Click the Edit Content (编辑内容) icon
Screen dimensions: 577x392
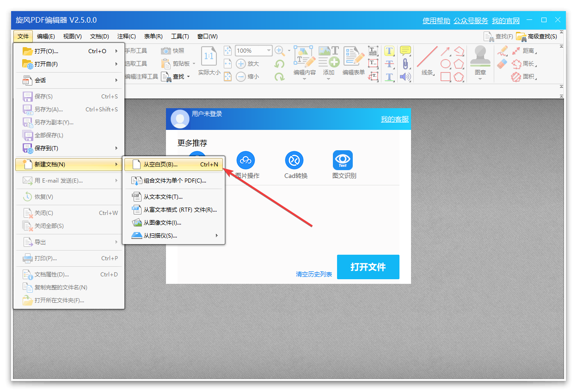click(304, 57)
